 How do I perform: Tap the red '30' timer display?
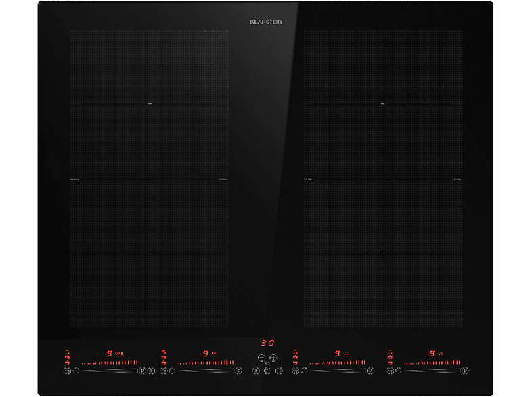pos(267,343)
